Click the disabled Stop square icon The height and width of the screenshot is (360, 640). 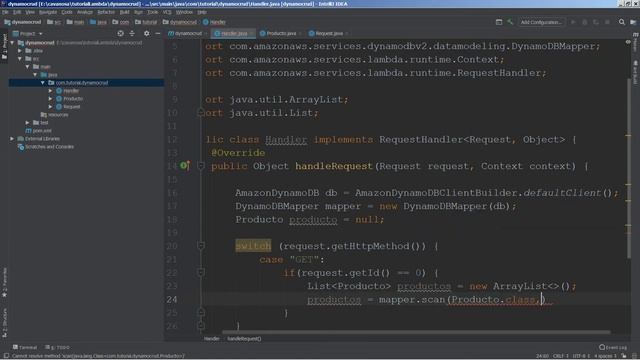point(607,22)
